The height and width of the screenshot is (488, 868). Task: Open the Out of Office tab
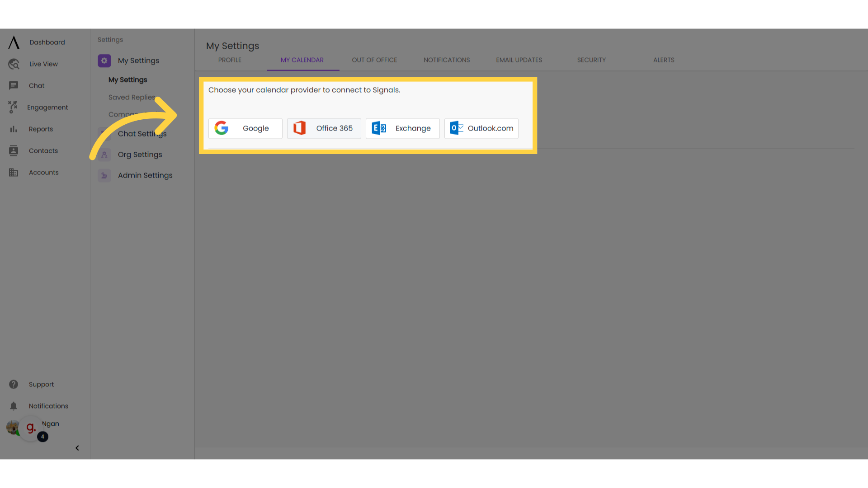click(375, 60)
